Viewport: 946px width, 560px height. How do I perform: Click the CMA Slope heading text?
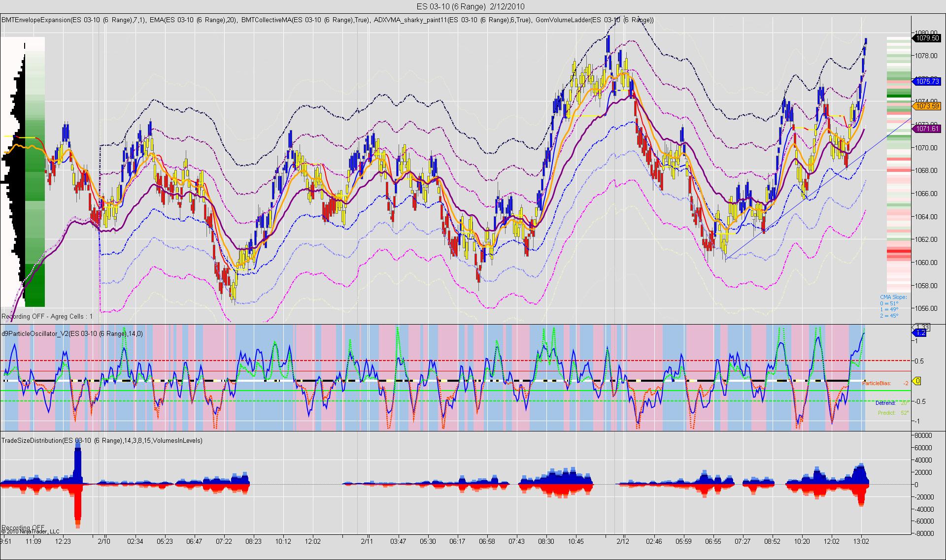(893, 297)
